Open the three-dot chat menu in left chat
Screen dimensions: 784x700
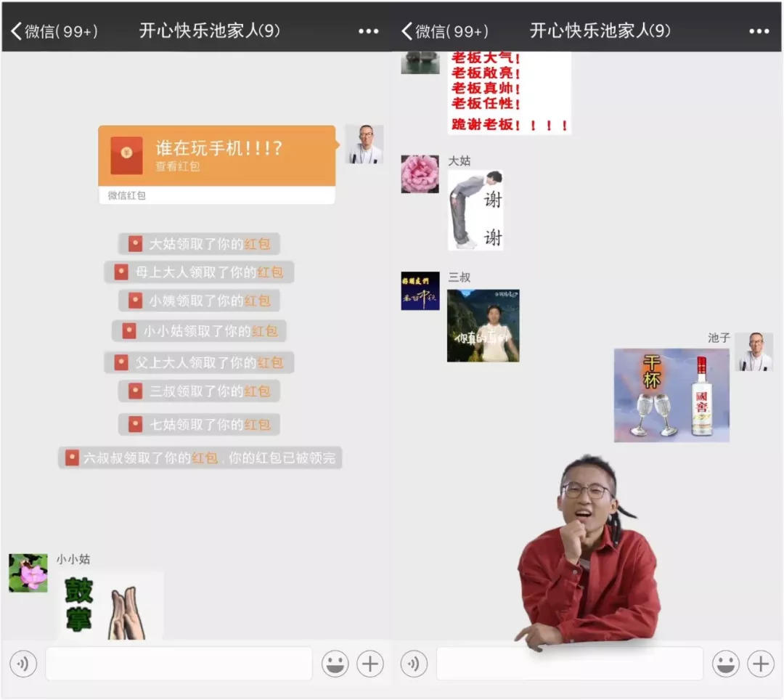(x=368, y=31)
